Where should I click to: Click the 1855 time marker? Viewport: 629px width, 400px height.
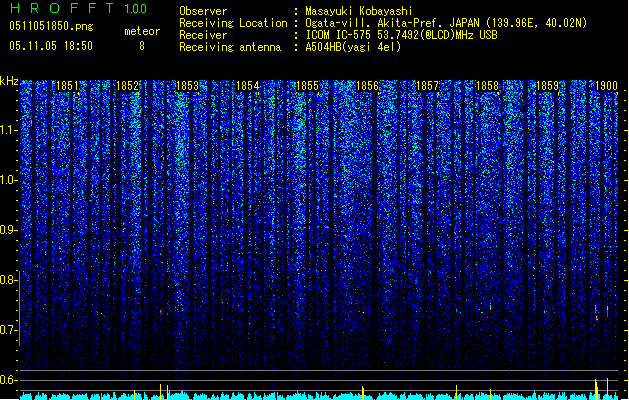click(307, 86)
